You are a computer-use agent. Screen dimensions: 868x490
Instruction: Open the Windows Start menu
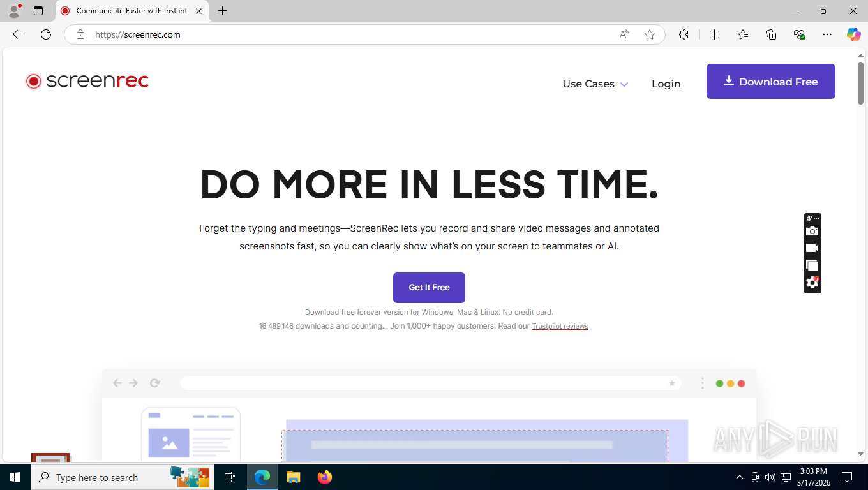[x=15, y=477]
